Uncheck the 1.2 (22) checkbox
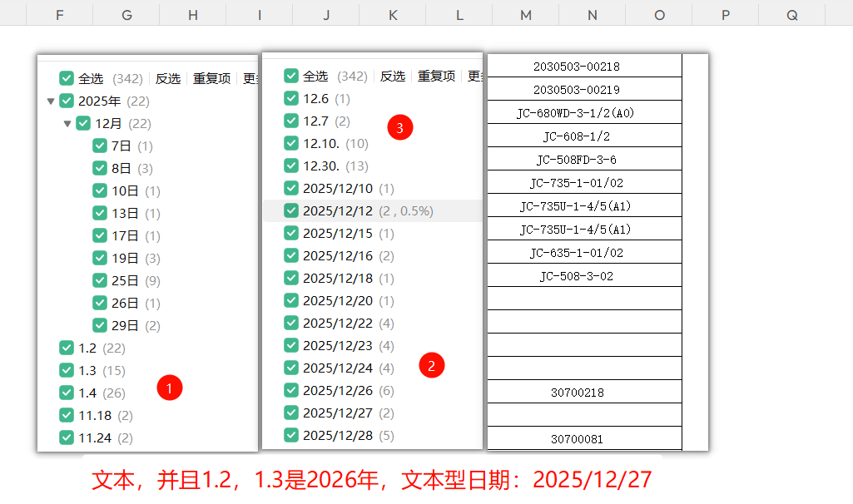 67,348
